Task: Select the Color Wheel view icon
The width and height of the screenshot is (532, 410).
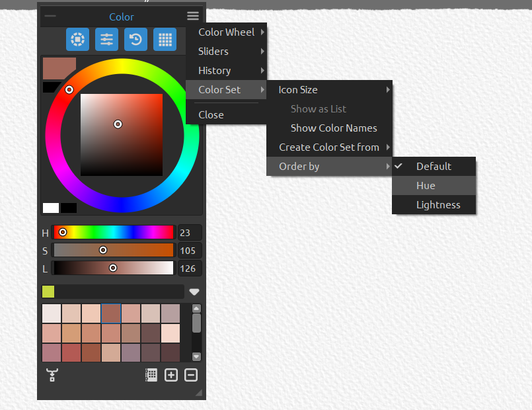Action: tap(77, 40)
